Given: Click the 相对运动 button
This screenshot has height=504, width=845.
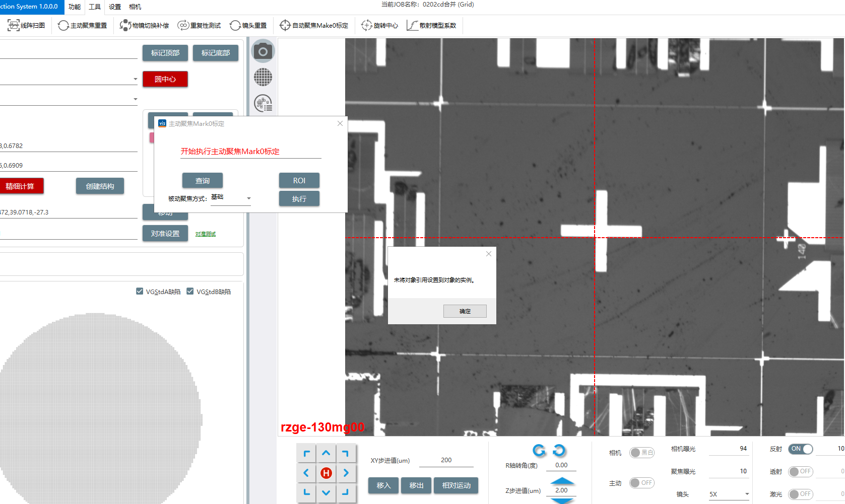Looking at the screenshot, I should (x=456, y=485).
